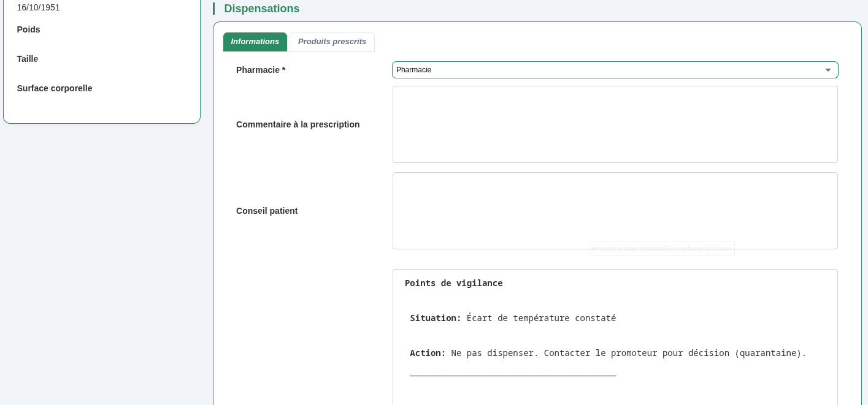Click inside the Conseil patient text area
Image resolution: width=868 pixels, height=405 pixels.
(x=615, y=211)
